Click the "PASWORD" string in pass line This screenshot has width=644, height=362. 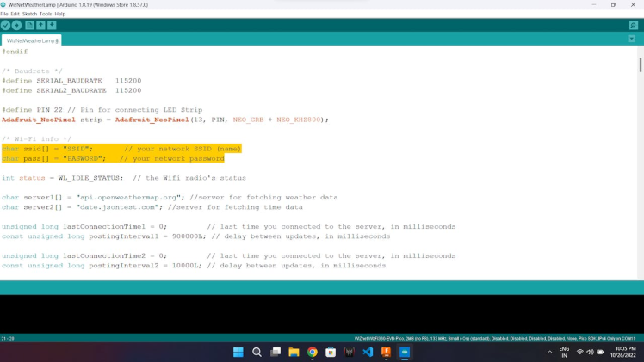click(x=84, y=159)
